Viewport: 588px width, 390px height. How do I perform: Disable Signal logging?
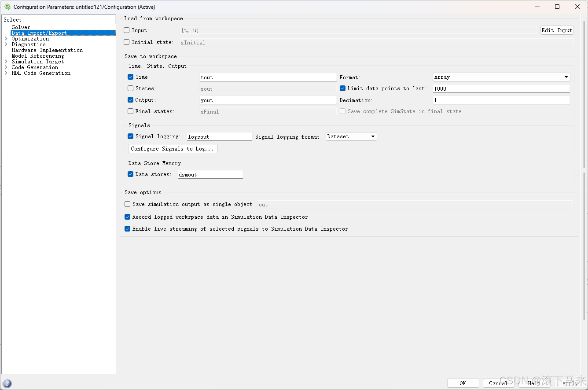[x=130, y=136]
